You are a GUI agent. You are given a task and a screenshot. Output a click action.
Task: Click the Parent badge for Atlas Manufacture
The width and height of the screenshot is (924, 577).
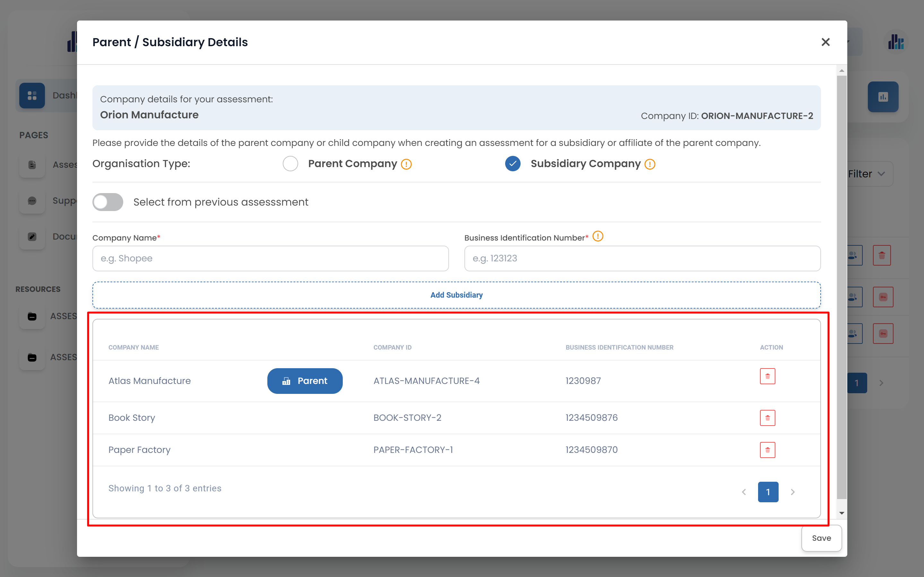tap(305, 381)
